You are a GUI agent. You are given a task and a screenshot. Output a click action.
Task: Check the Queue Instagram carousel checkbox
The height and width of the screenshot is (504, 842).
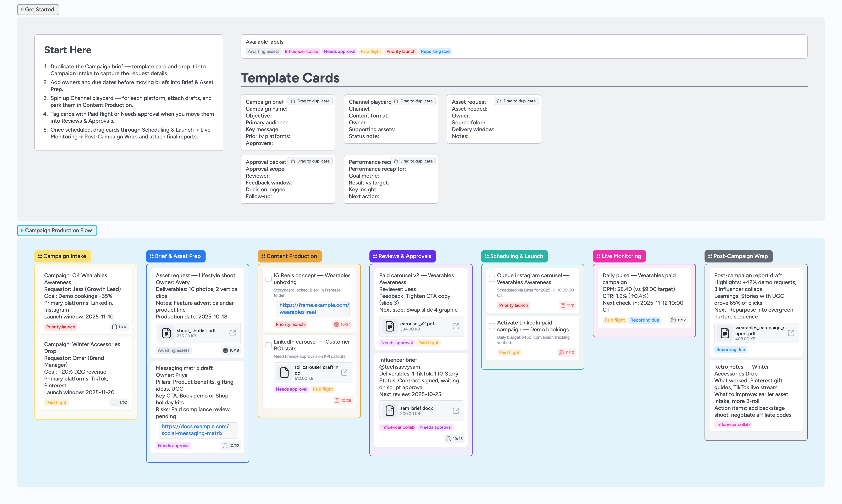[x=491, y=279]
